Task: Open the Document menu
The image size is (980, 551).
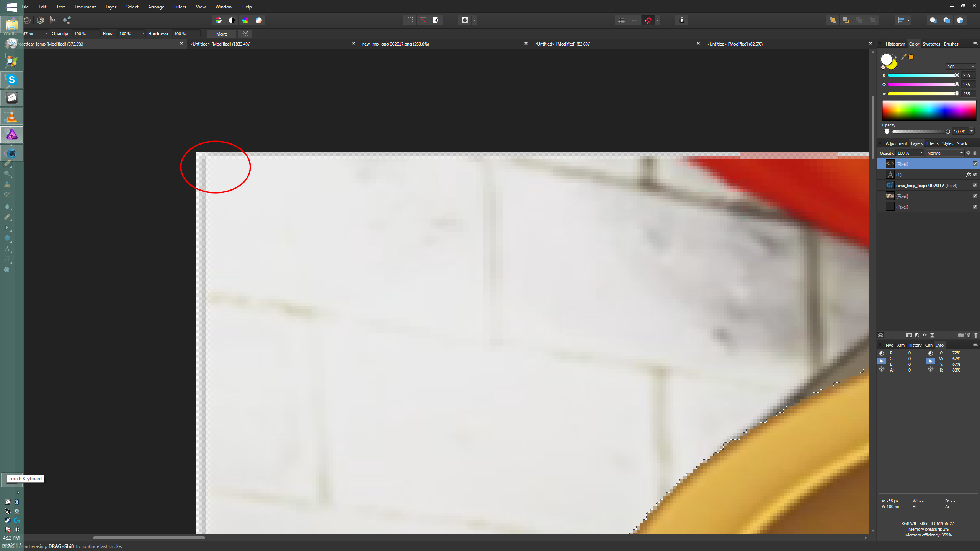Action: click(x=85, y=7)
